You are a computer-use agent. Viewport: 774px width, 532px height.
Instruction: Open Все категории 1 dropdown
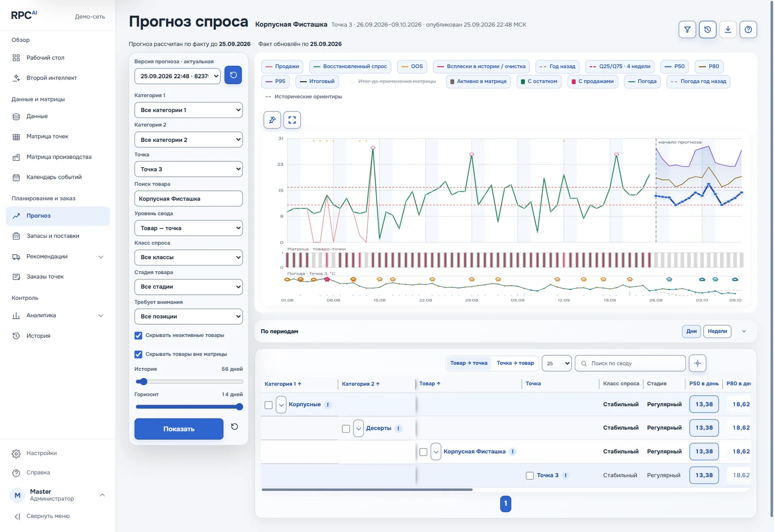(x=188, y=110)
